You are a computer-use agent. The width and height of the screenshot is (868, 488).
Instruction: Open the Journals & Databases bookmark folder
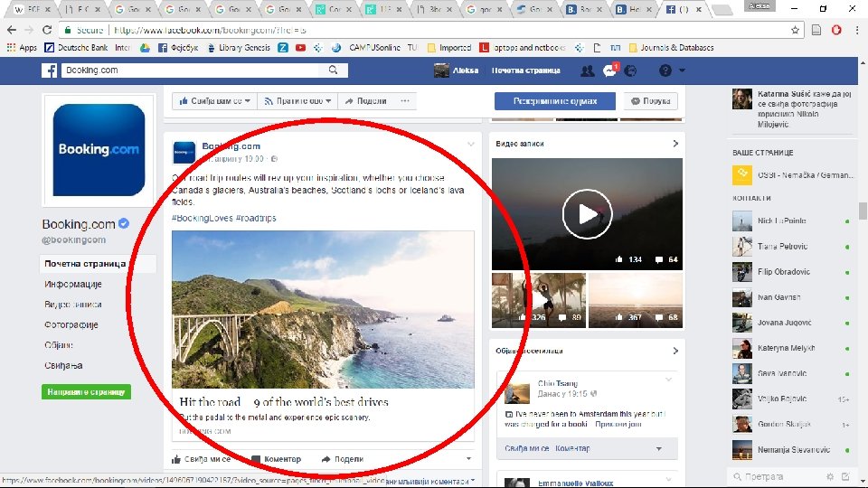(x=672, y=48)
